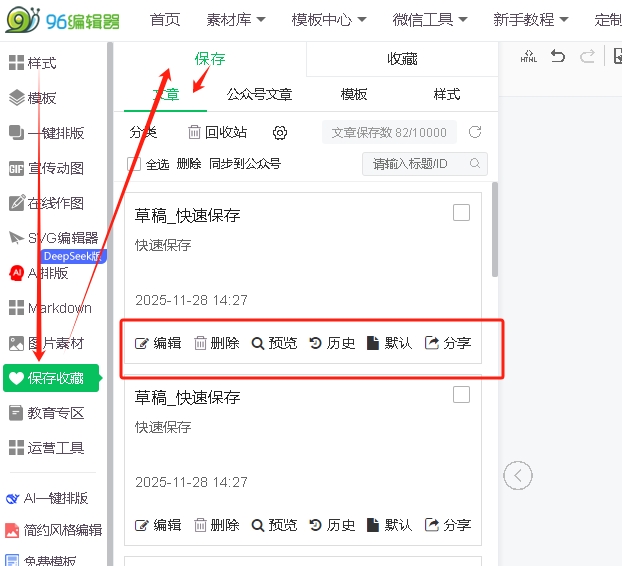Screen dimensions: 622x566
Task: Click 预览 on the first draft
Action: pyautogui.click(x=274, y=343)
